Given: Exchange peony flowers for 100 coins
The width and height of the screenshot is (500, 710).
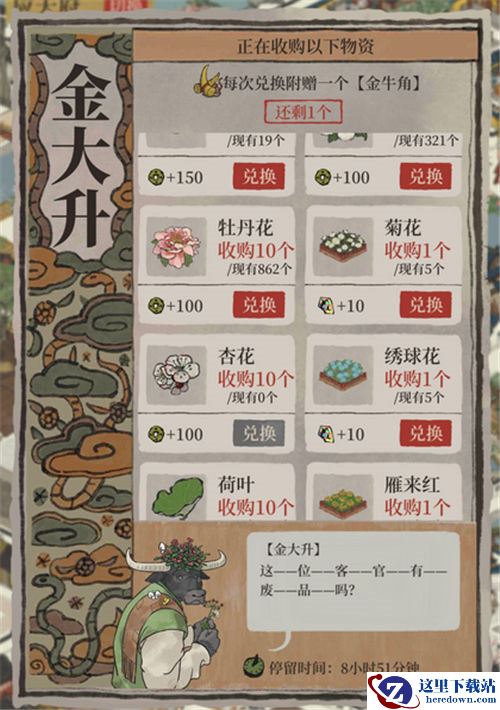Looking at the screenshot, I should [259, 305].
